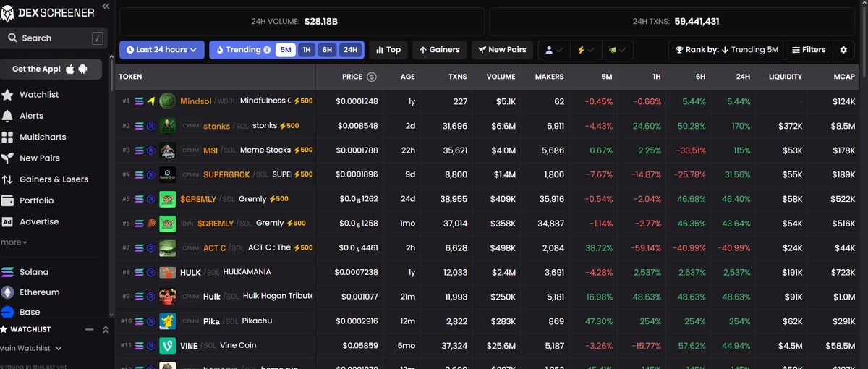The image size is (868, 369).
Task: Click the New Pairs toolbar button
Action: coord(502,50)
